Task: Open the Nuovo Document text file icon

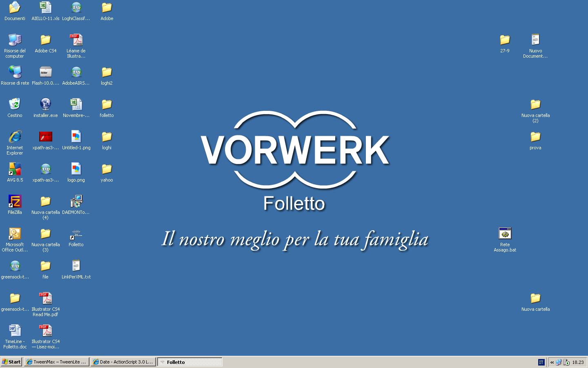Action: pos(535,40)
